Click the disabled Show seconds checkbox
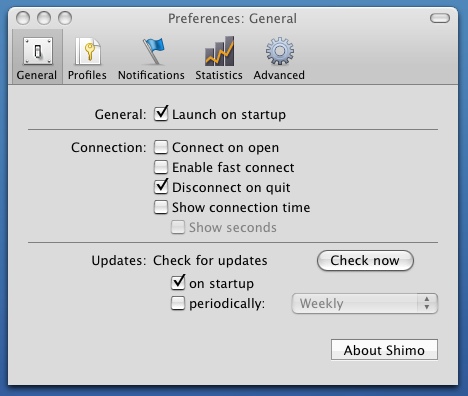The width and height of the screenshot is (468, 396). point(178,227)
